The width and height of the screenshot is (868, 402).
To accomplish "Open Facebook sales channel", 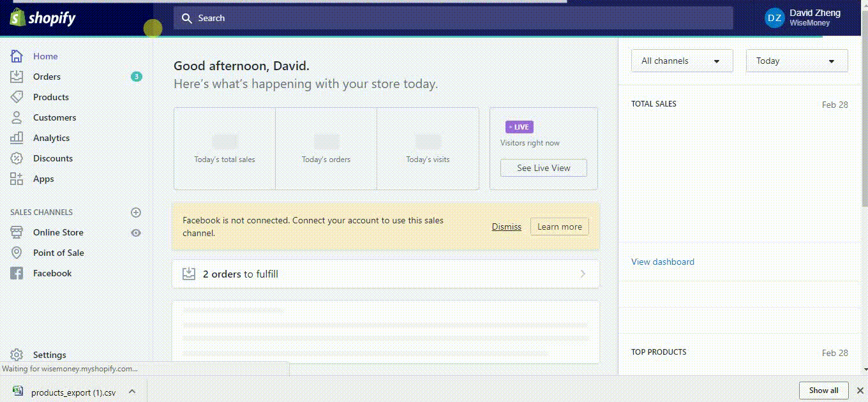I will coord(52,273).
